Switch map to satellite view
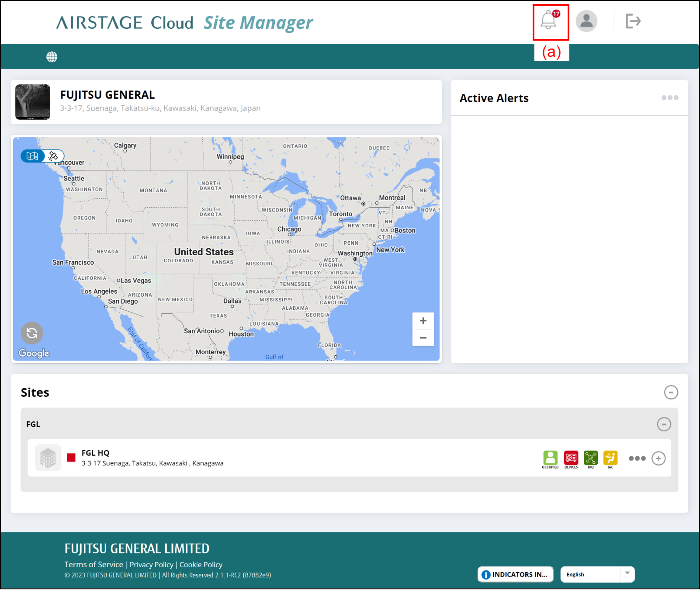This screenshot has height=590, width=700. [x=54, y=156]
